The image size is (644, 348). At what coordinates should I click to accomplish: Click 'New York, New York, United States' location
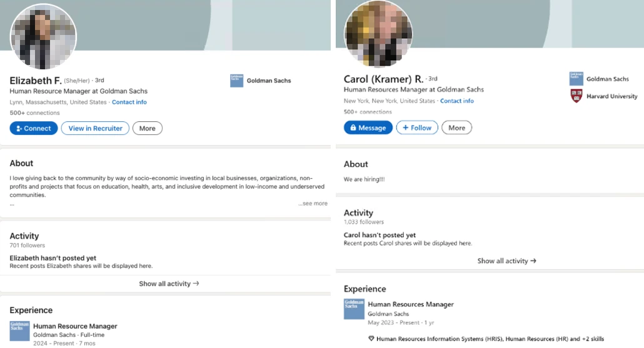[x=389, y=101]
